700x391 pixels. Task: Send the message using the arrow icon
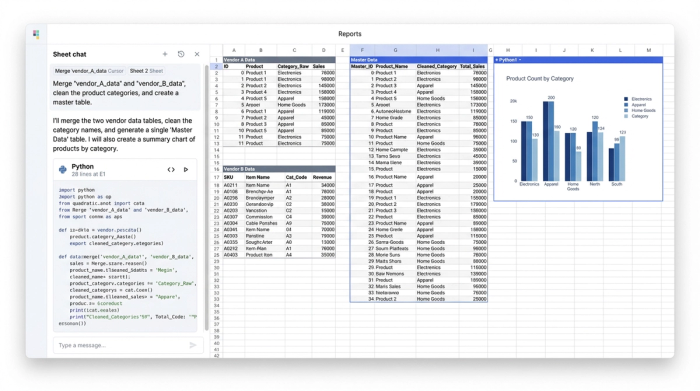pyautogui.click(x=193, y=345)
